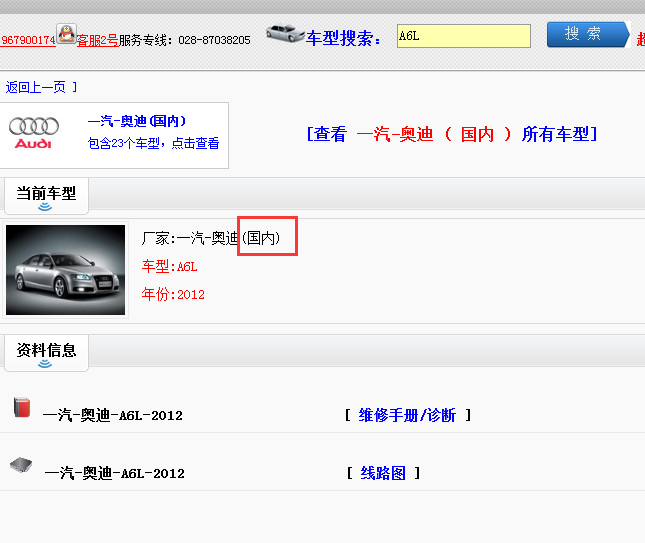The width and height of the screenshot is (645, 543).
Task: Click the gray module icon for 线路图 row
Action: (x=21, y=465)
